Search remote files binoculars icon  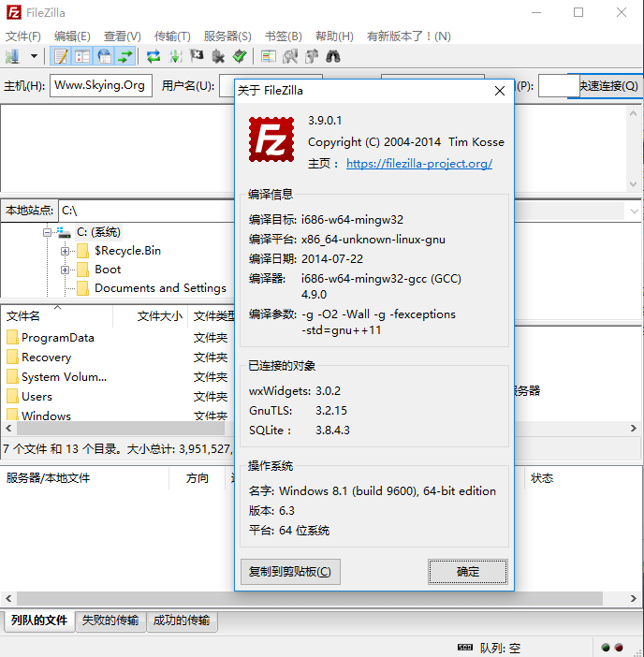point(333,56)
